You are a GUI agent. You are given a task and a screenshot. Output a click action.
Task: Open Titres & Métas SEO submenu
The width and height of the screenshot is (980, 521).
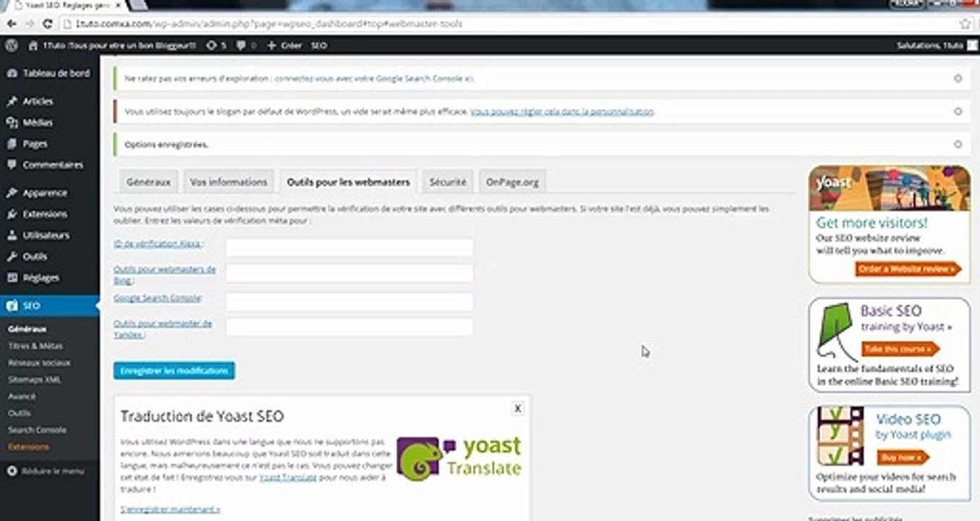[x=35, y=346]
